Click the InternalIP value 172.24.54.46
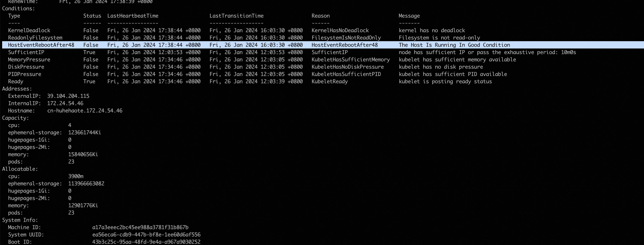Image resolution: width=644 pixels, height=245 pixels. point(65,103)
